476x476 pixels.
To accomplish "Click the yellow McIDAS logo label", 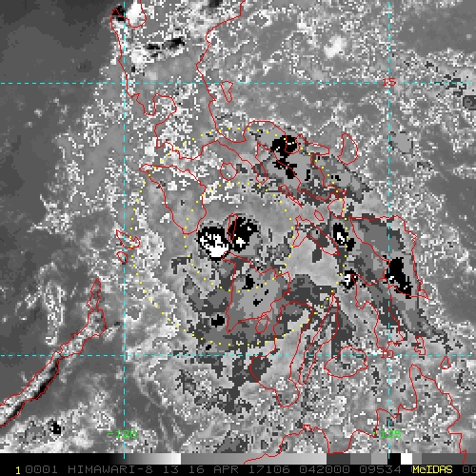I will (432, 469).
